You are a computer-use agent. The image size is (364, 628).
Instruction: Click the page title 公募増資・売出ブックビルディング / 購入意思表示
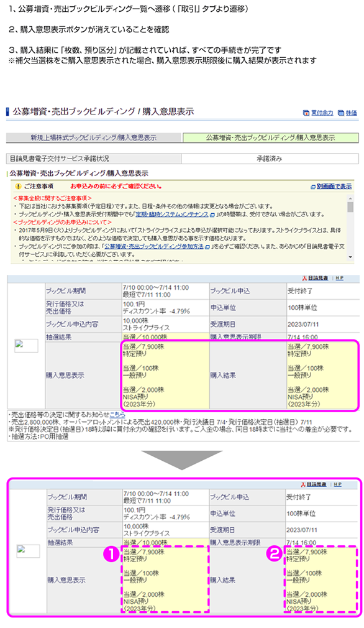(x=103, y=112)
